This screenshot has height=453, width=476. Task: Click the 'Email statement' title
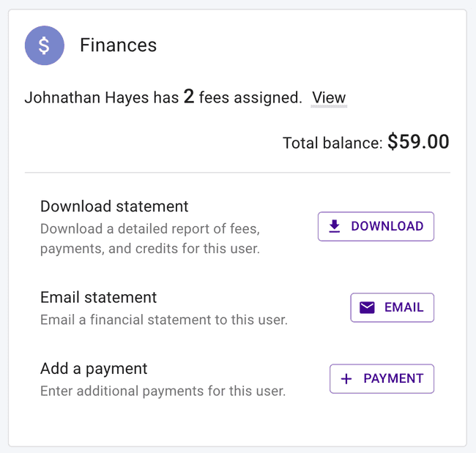[99, 297]
